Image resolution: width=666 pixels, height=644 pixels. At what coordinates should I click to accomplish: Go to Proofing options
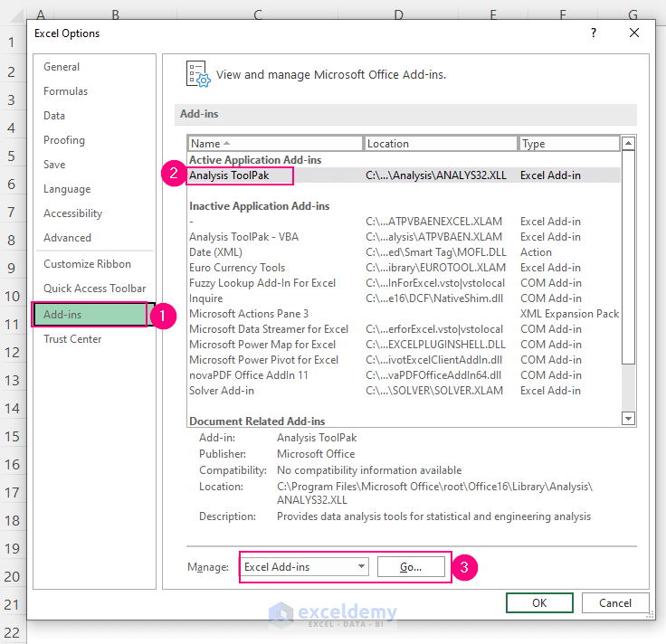(x=63, y=140)
